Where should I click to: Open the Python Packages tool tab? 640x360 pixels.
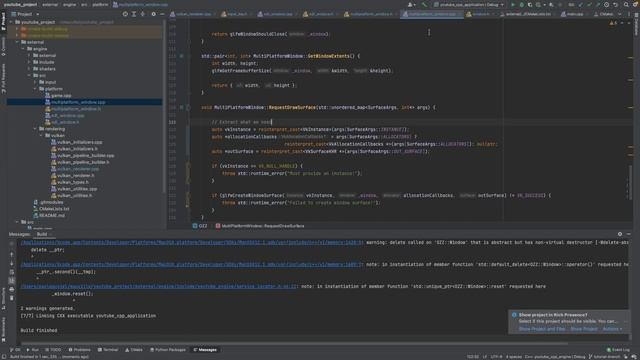point(168,350)
